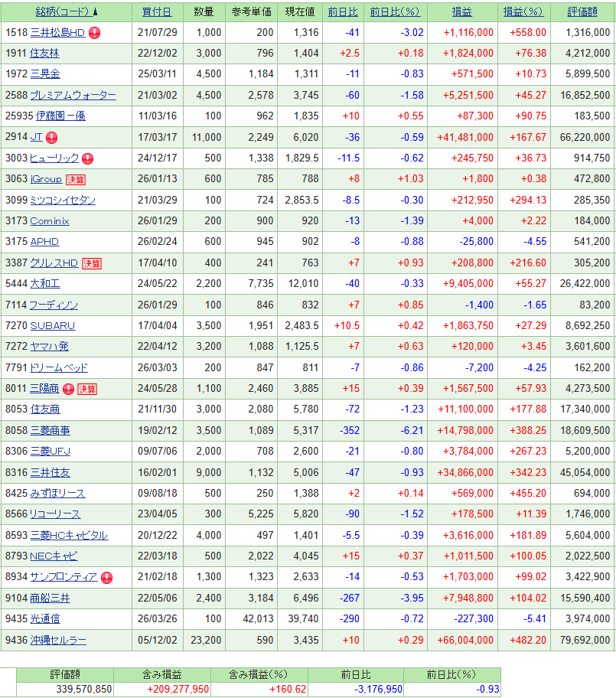Select the SUBARU stock link

[52, 326]
